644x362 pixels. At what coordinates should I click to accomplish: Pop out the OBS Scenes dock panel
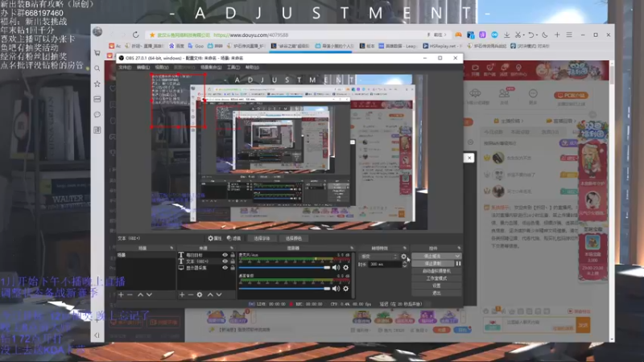click(171, 248)
